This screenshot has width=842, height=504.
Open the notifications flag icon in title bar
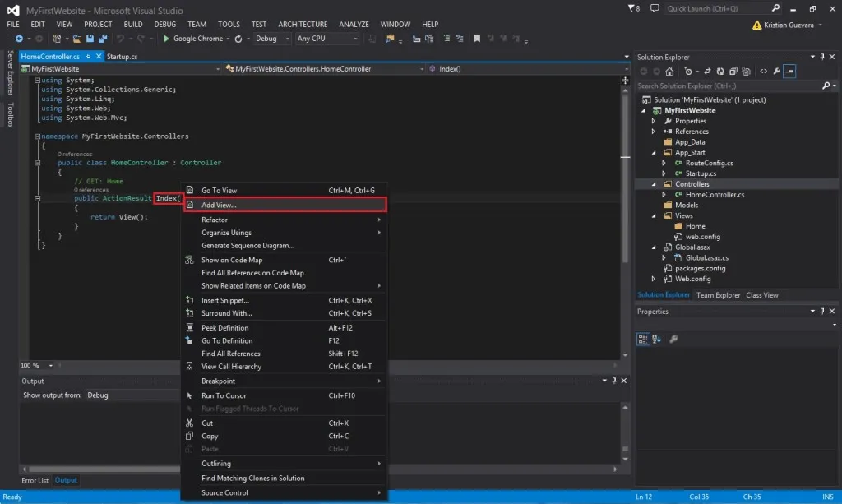pos(634,8)
